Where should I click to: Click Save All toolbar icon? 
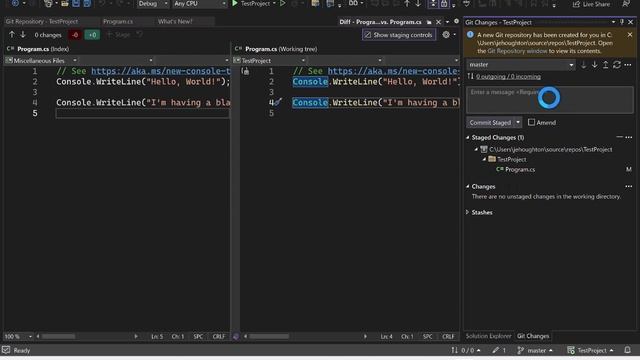click(x=87, y=3)
